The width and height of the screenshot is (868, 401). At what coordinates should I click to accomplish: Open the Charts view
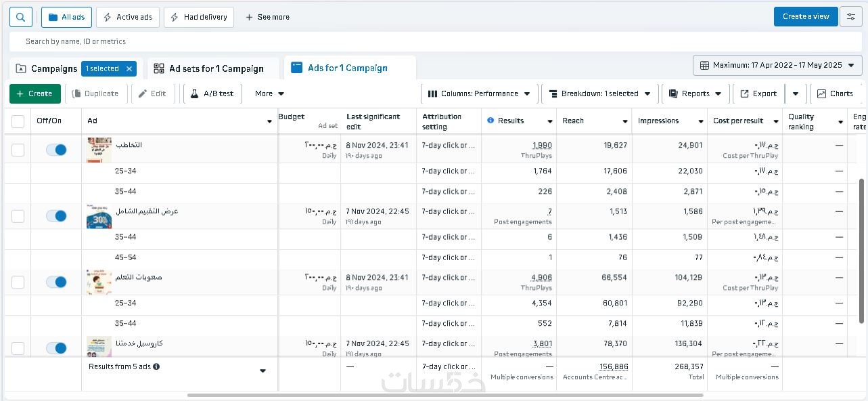(x=835, y=93)
